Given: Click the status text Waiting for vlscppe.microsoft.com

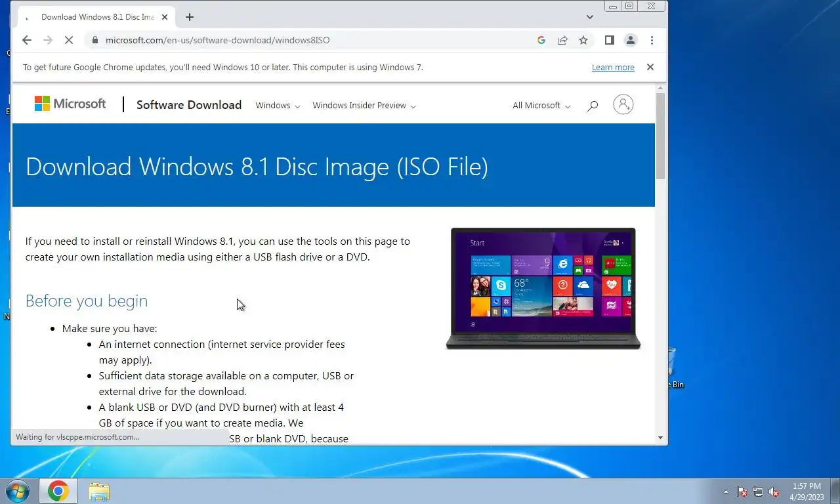Looking at the screenshot, I should (77, 436).
